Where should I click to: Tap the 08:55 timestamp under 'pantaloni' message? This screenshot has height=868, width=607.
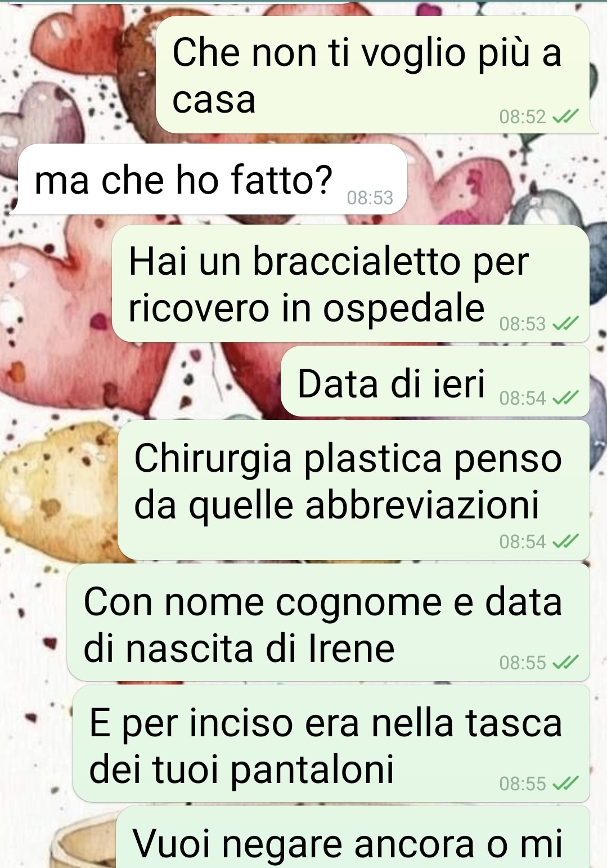coord(523,784)
